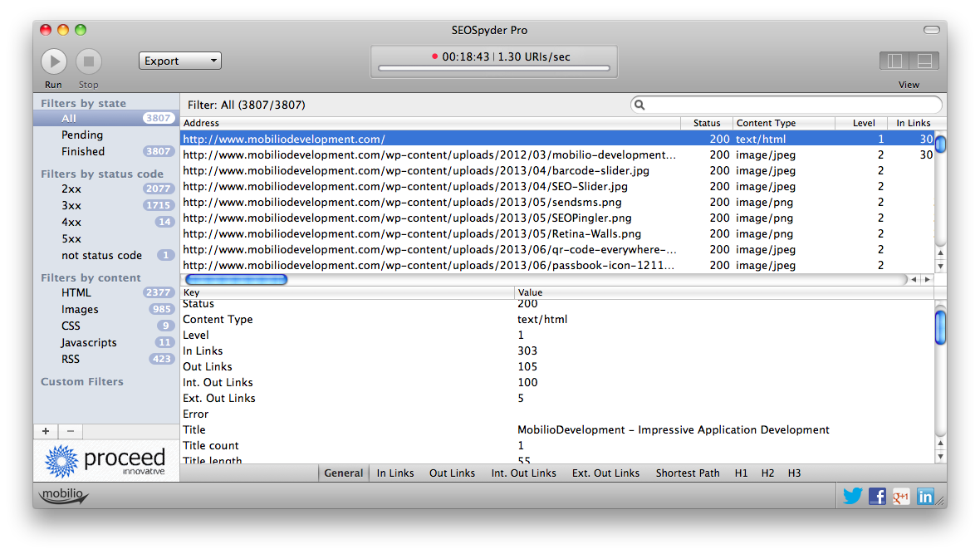The image size is (980, 554).
Task: Click the horizontal scrollbar thumb of URL table
Action: coord(236,280)
